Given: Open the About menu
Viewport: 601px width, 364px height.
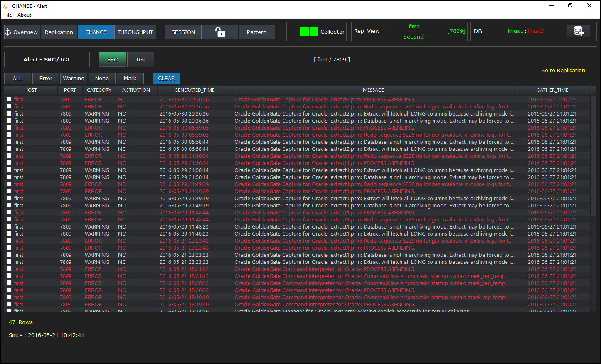Looking at the screenshot, I should 24,15.
